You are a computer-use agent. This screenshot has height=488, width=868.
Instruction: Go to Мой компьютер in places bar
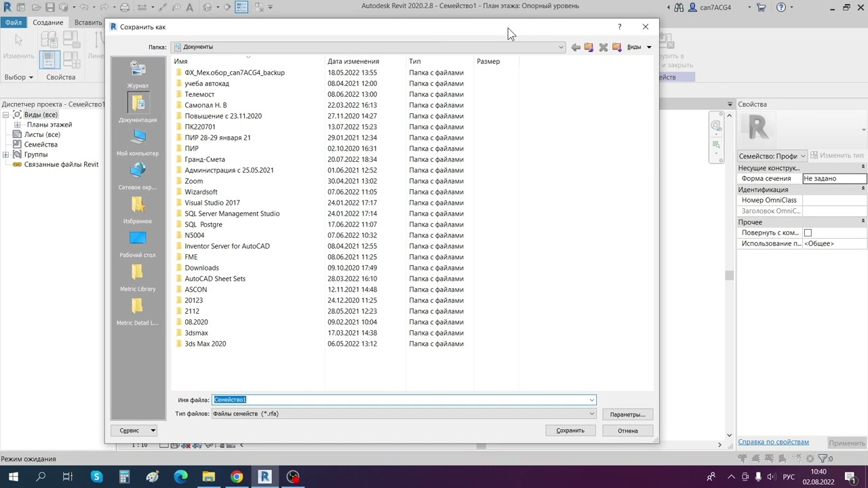click(x=138, y=142)
